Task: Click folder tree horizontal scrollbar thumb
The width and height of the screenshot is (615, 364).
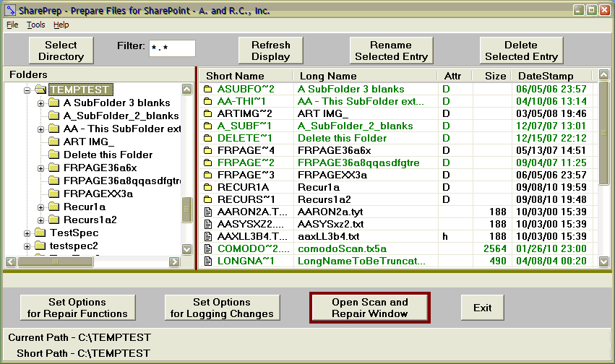Action: tap(56, 261)
